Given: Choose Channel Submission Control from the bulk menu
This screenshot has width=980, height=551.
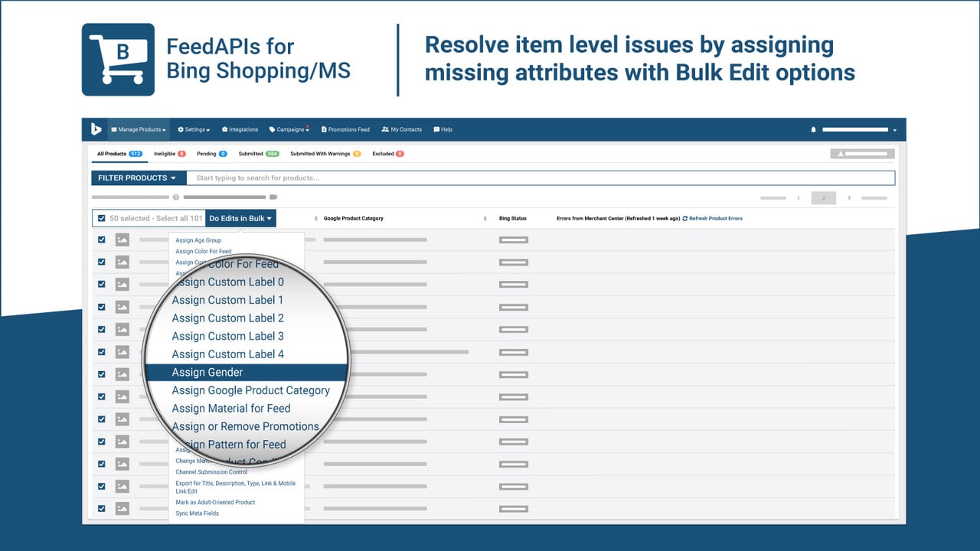Looking at the screenshot, I should [x=211, y=472].
